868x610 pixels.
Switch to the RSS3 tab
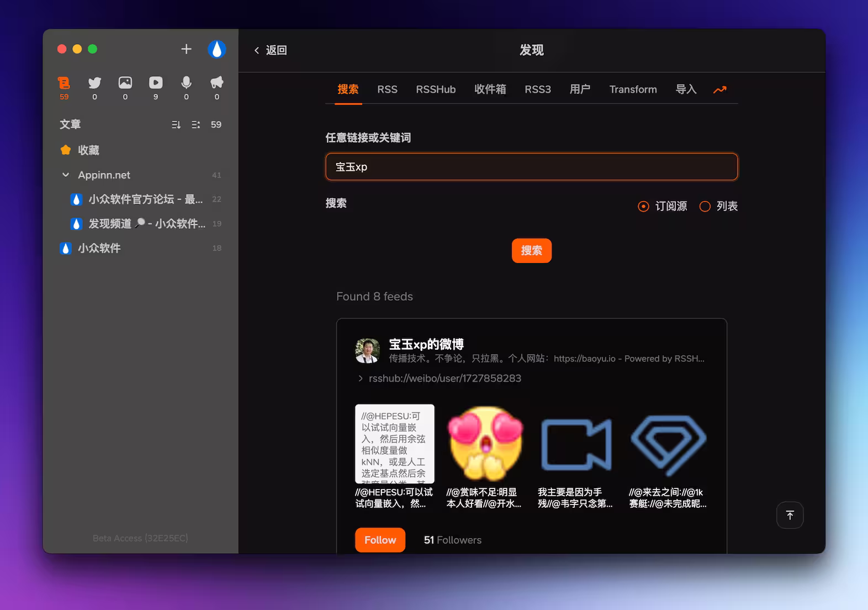tap(538, 90)
